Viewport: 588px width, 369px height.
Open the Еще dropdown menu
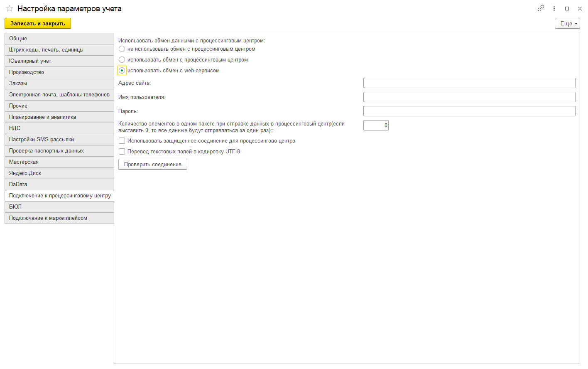pos(567,23)
